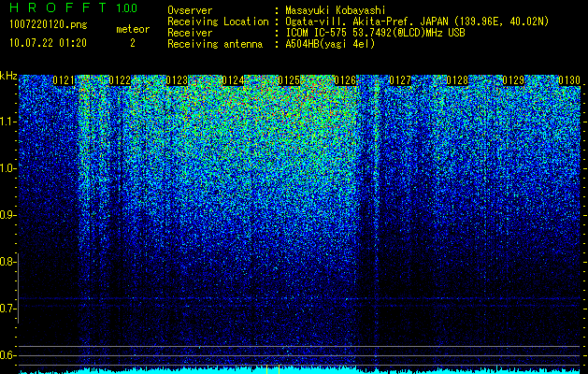Click the Ovserver label

click(x=190, y=10)
